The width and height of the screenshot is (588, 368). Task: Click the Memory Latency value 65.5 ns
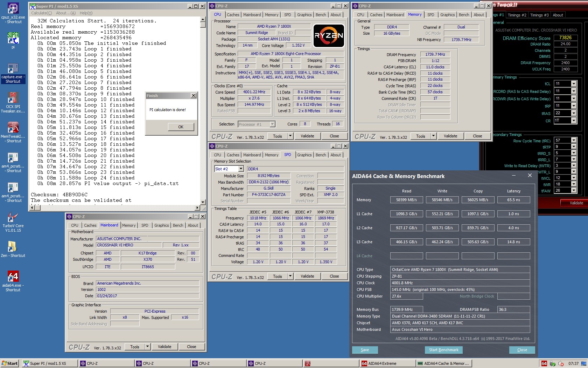pyautogui.click(x=513, y=200)
